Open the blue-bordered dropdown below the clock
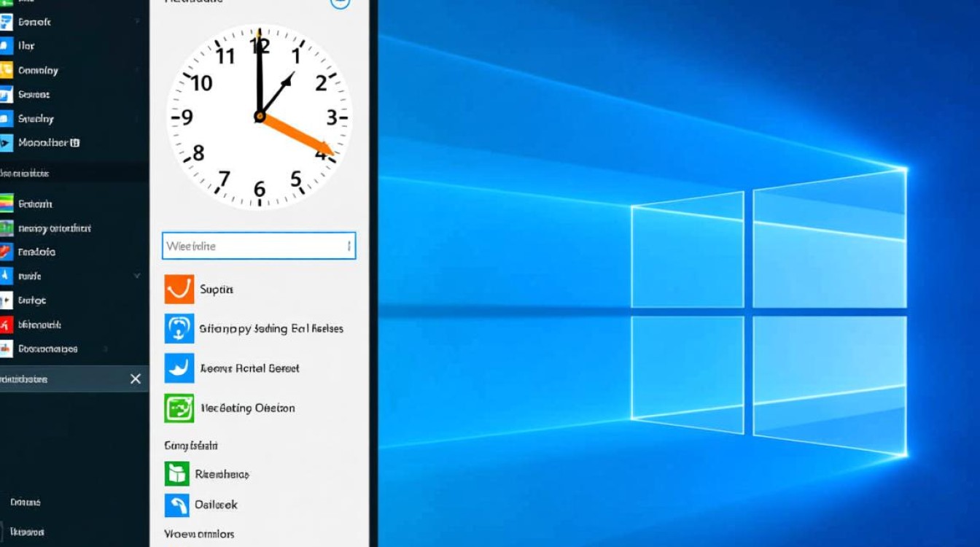Screen dimensions: 980x547 (259, 246)
